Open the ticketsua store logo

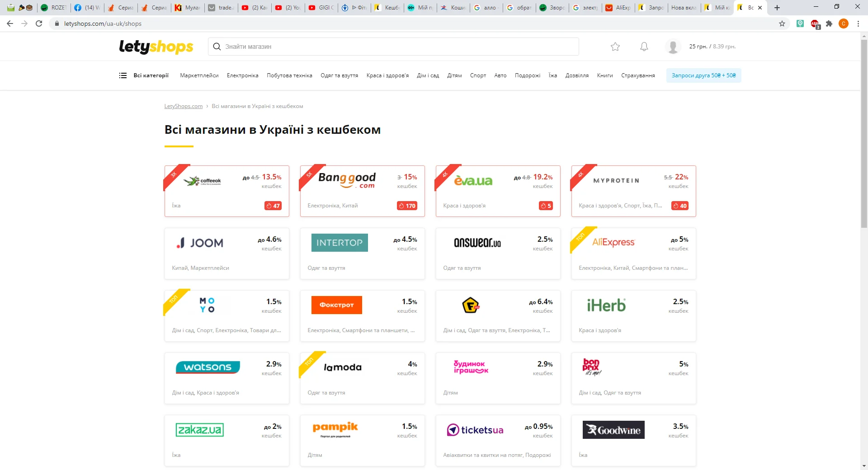475,430
